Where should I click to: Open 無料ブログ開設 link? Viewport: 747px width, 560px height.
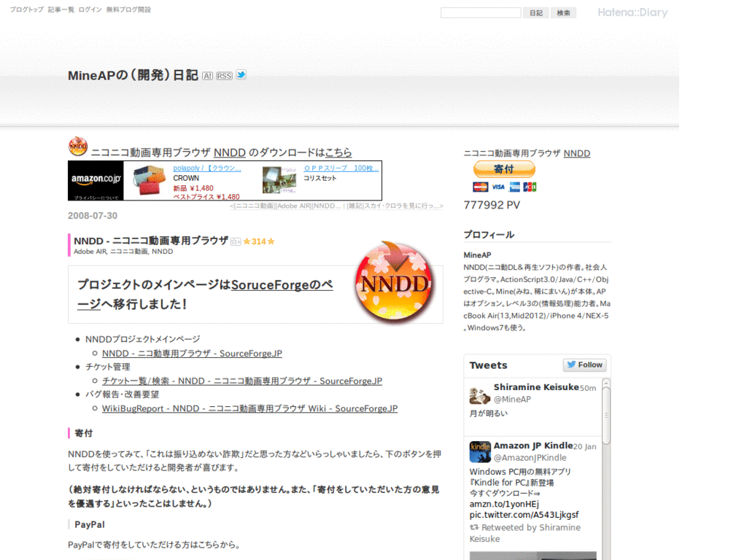[x=128, y=9]
